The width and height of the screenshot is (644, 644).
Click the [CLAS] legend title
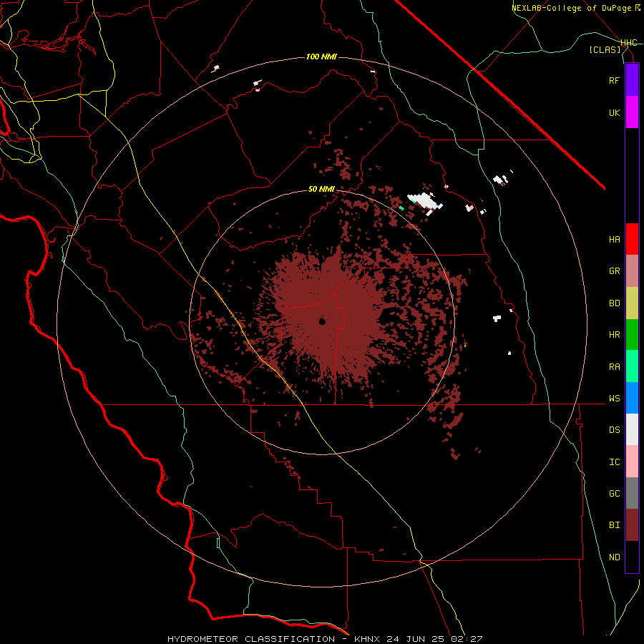(x=605, y=49)
